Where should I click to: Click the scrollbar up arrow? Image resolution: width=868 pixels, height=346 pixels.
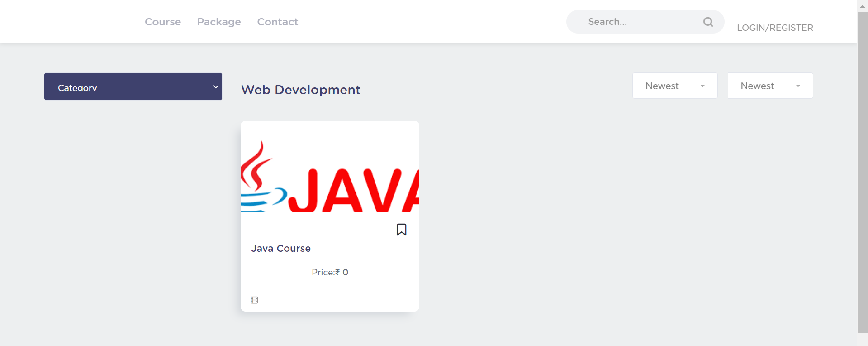pyautogui.click(x=863, y=6)
